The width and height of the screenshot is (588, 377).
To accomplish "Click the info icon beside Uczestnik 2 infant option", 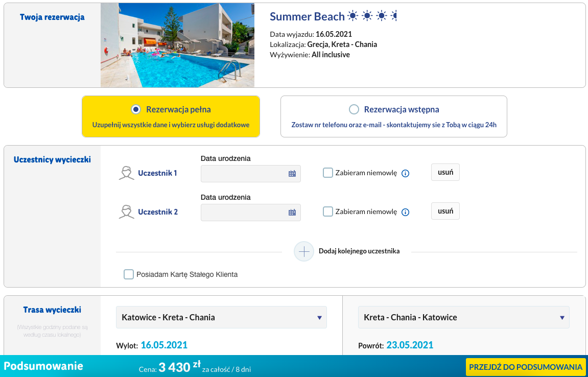I will (x=405, y=212).
